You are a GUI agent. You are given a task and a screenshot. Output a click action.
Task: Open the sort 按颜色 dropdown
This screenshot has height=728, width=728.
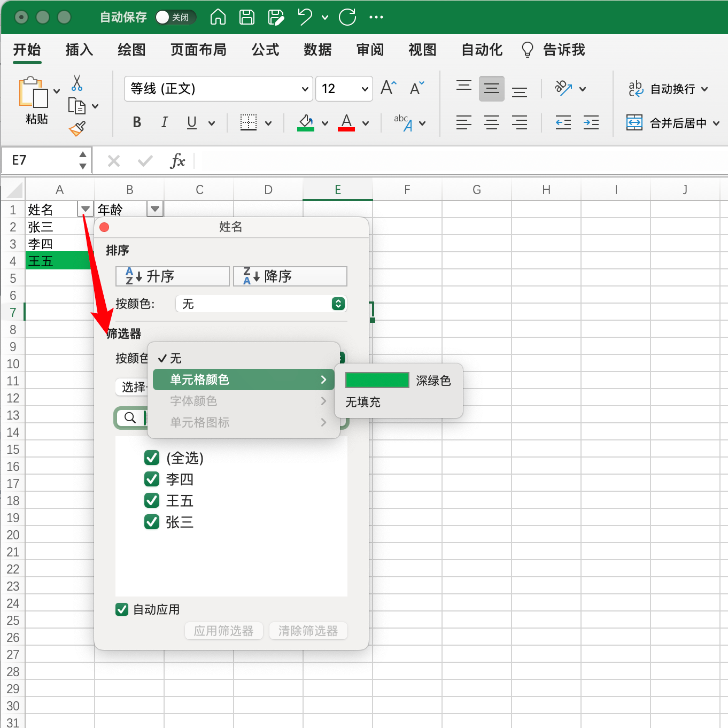point(338,304)
